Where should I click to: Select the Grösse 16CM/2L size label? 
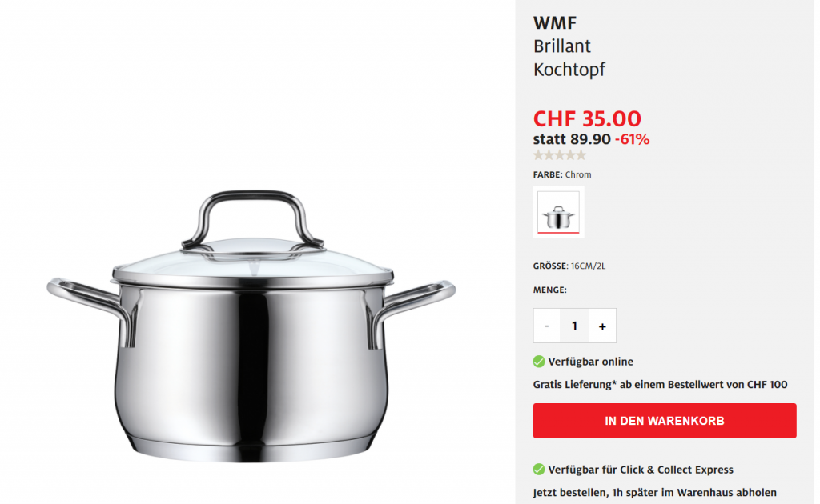coord(569,266)
